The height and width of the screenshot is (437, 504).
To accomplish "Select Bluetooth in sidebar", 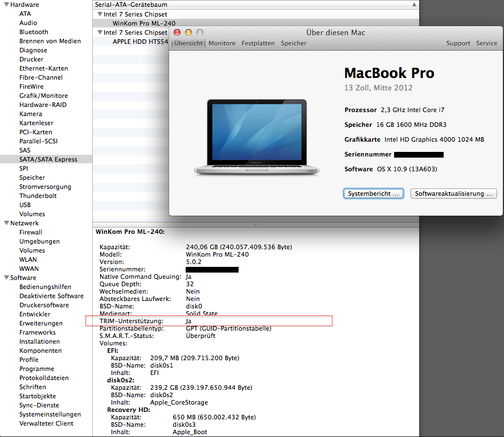I will [x=34, y=32].
